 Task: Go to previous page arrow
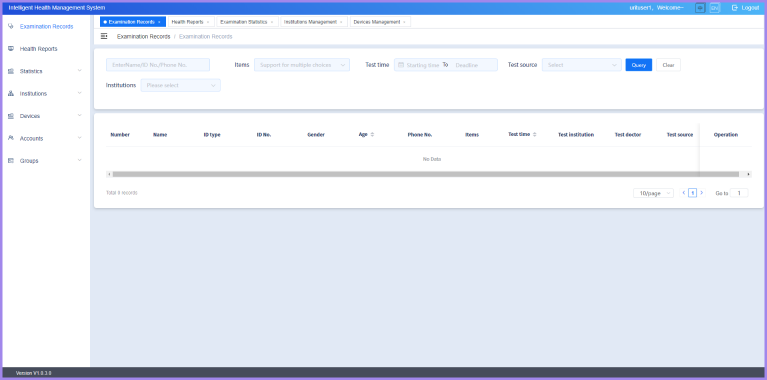click(x=684, y=193)
